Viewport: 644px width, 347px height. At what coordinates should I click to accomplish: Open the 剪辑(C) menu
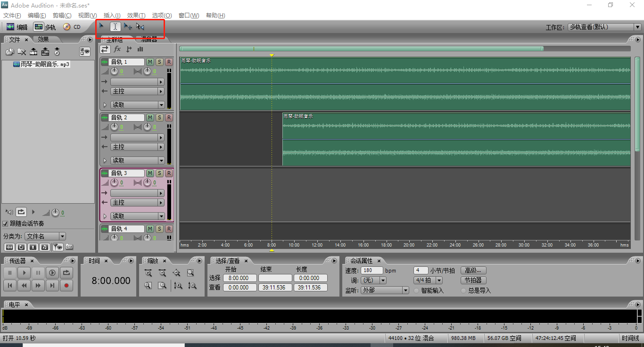pyautogui.click(x=62, y=16)
